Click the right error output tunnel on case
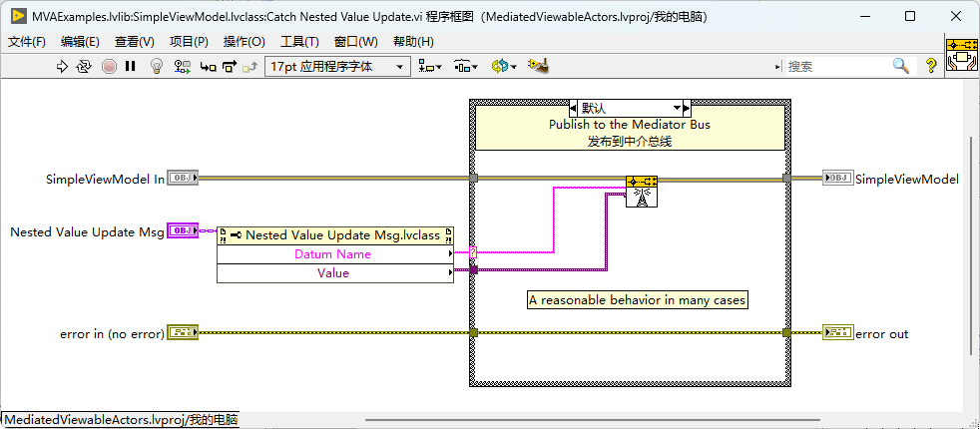Image resolution: width=980 pixels, height=429 pixels. tap(786, 333)
